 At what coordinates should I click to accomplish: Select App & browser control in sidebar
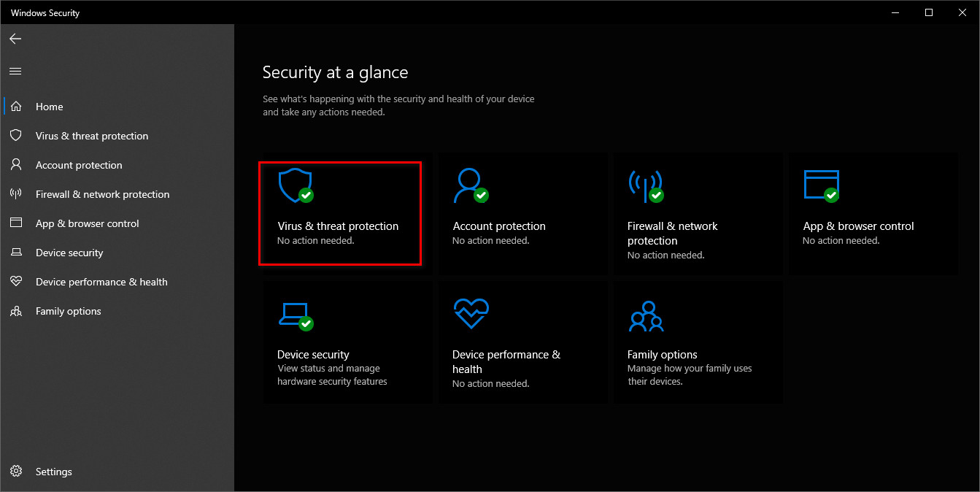tap(87, 223)
